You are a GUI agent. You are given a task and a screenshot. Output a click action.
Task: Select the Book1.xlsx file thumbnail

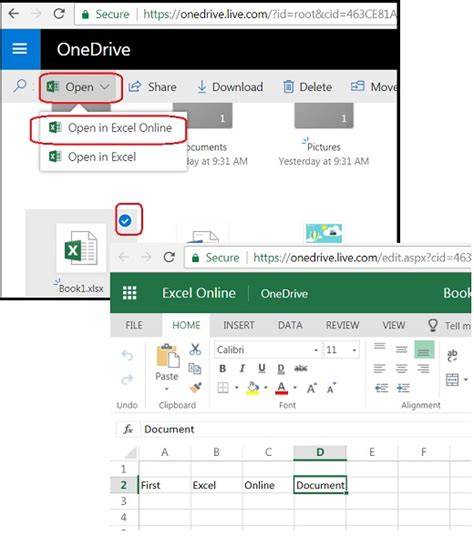[x=81, y=248]
